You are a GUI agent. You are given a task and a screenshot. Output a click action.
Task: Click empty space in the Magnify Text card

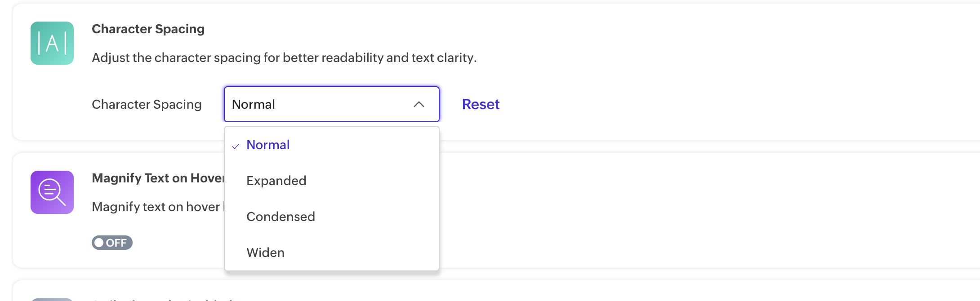(674, 211)
